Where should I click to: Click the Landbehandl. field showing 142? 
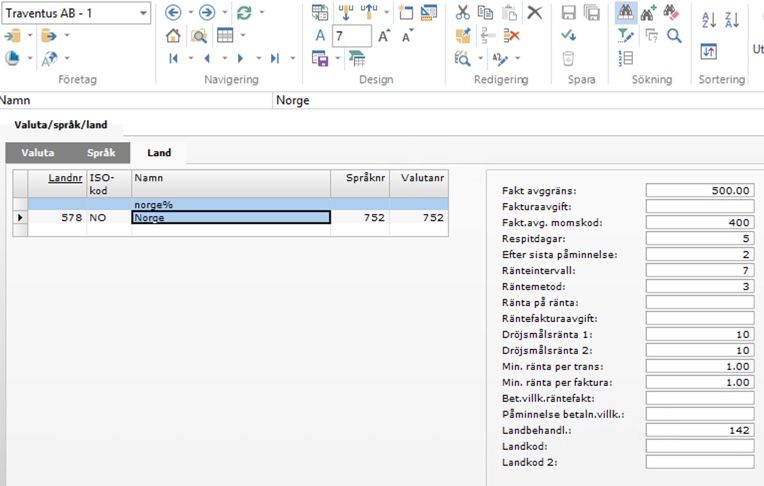(700, 430)
